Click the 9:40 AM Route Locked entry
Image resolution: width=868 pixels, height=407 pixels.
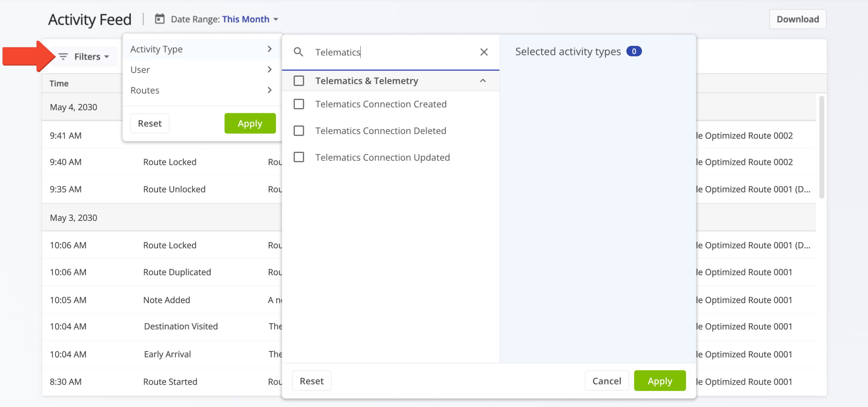(x=170, y=162)
